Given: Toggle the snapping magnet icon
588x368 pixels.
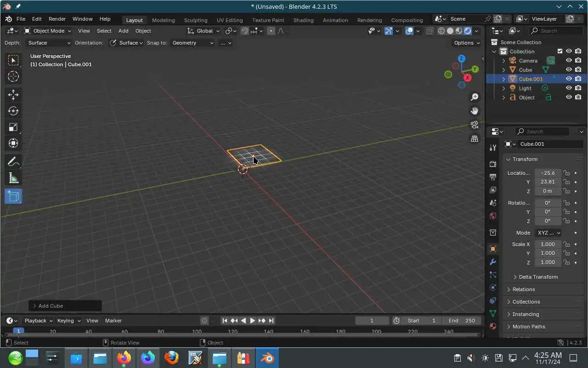Looking at the screenshot, I should tap(245, 31).
